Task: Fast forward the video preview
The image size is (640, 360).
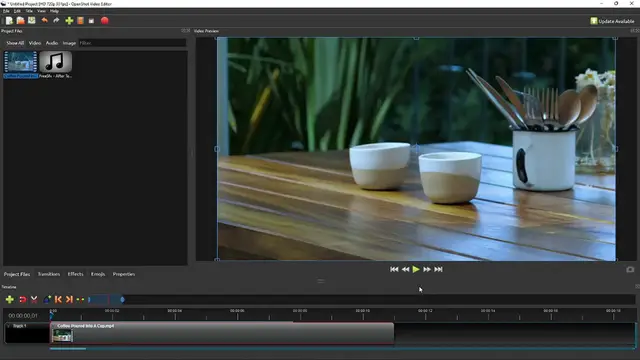Action: pyautogui.click(x=427, y=269)
